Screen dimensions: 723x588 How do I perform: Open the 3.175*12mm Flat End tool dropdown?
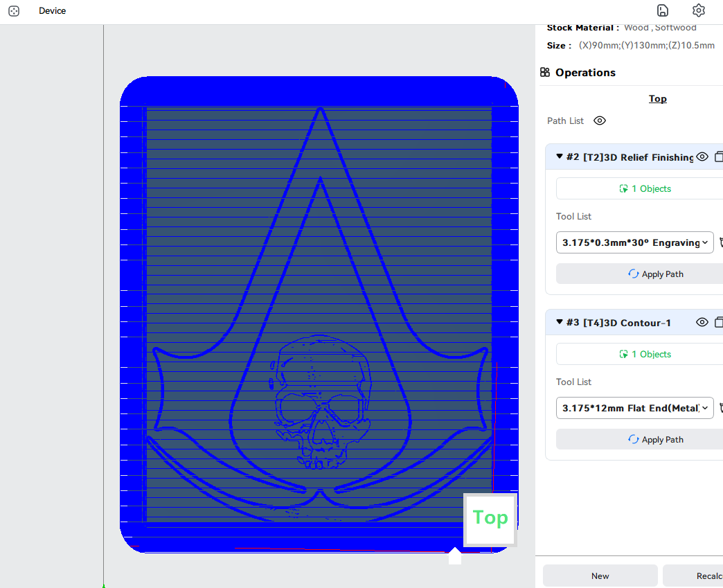point(634,408)
